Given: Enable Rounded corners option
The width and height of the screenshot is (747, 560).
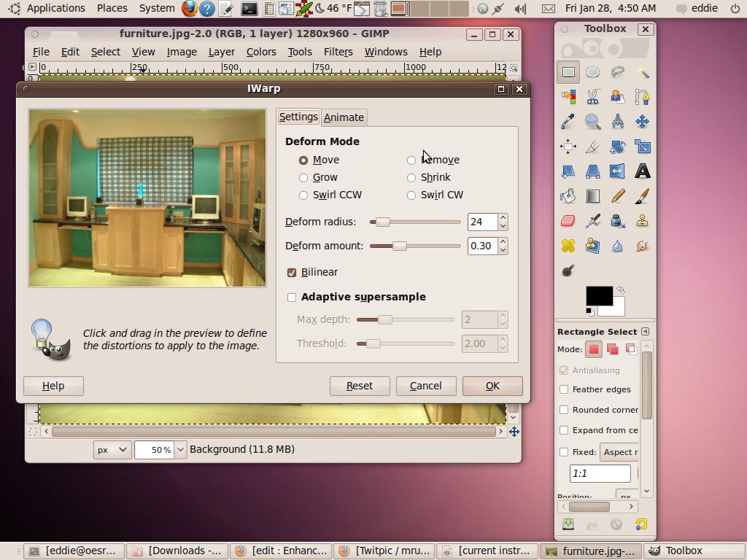Looking at the screenshot, I should pos(564,410).
